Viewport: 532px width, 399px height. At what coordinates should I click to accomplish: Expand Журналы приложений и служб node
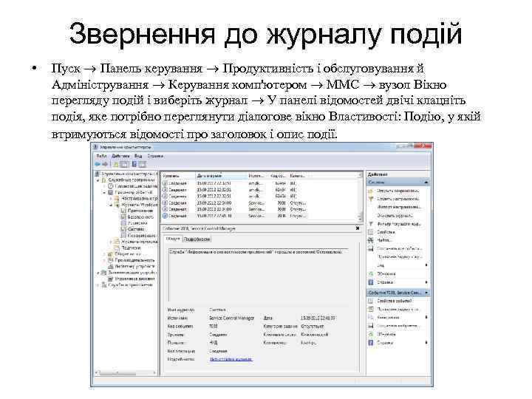click(111, 242)
